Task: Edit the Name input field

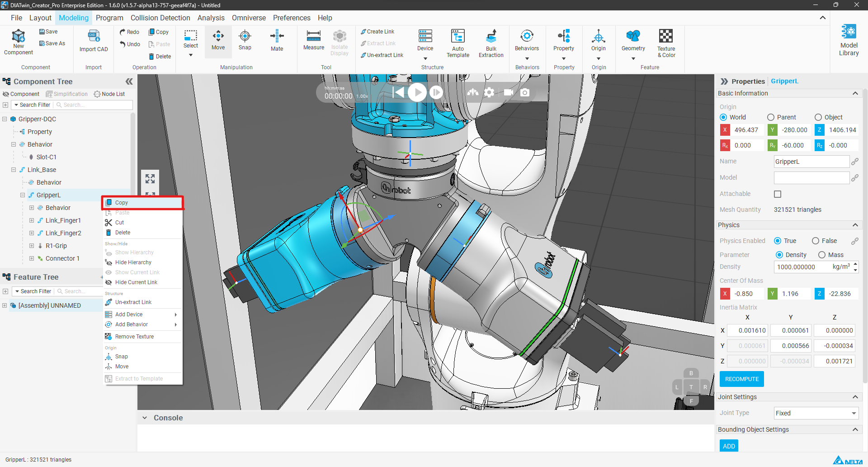Action: point(811,162)
